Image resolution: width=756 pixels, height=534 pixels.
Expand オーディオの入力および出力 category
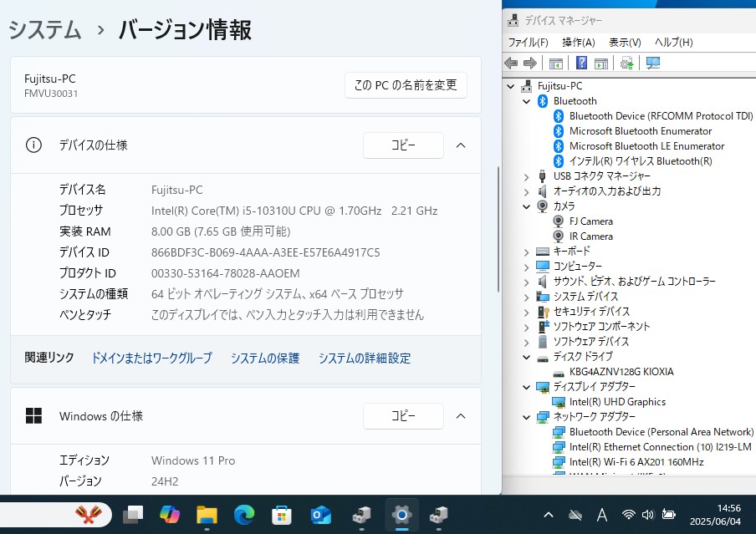(527, 192)
